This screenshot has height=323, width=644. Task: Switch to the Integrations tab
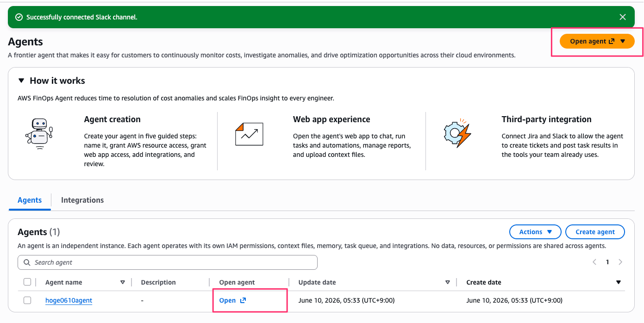[x=82, y=200]
